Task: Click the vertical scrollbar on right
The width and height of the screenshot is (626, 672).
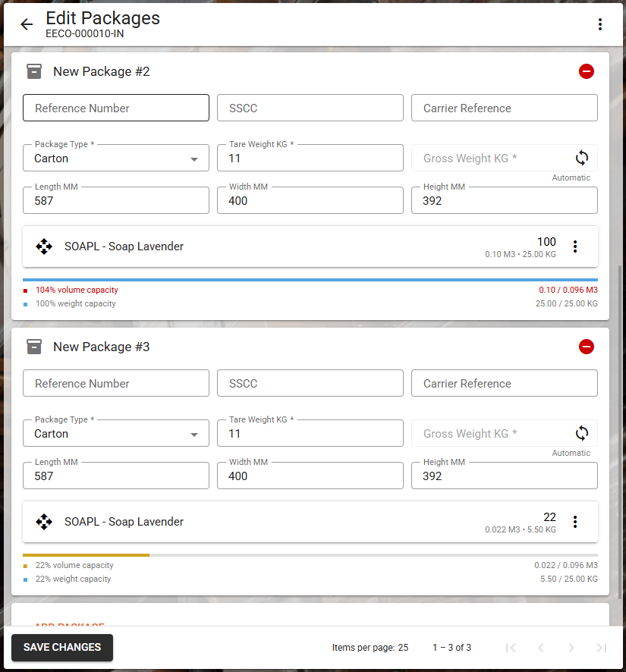Action: click(x=620, y=432)
